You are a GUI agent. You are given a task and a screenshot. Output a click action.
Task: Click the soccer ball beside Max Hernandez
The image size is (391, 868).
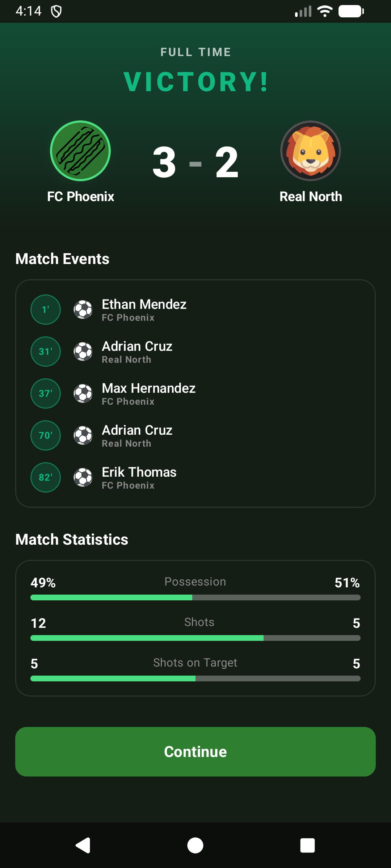click(83, 394)
